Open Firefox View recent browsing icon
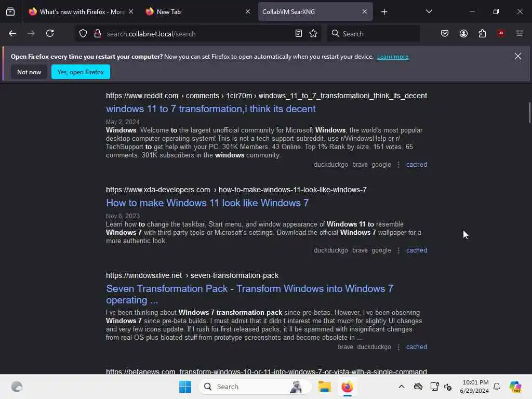532x399 pixels. 10,12
